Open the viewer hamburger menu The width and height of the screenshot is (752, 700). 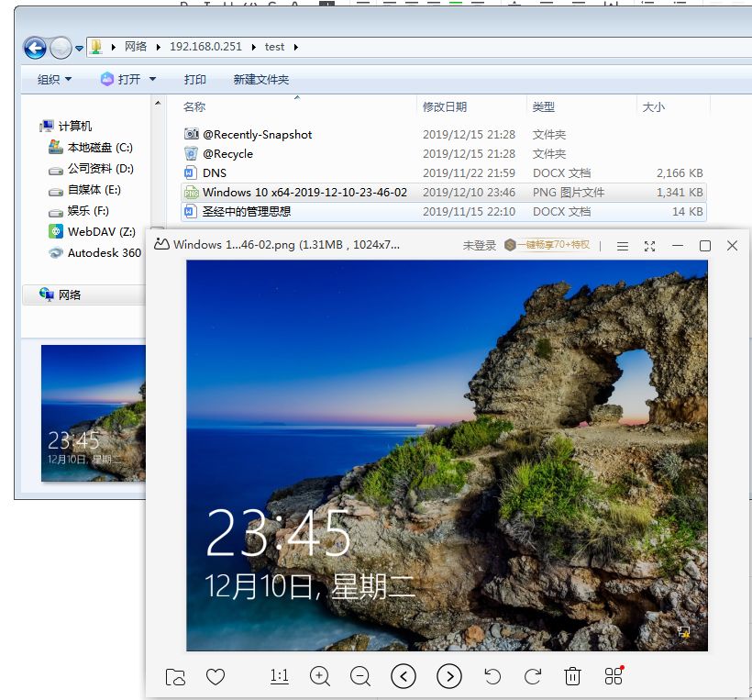tap(623, 246)
